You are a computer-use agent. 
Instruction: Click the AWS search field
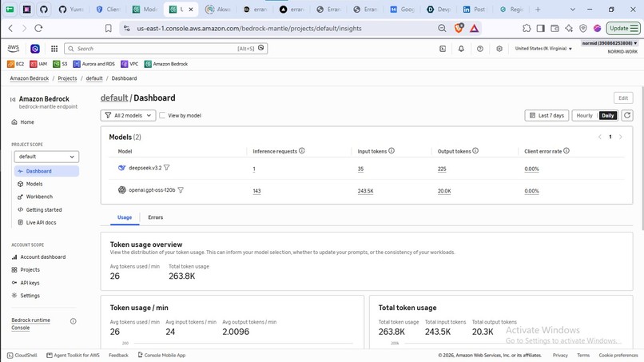click(x=165, y=49)
